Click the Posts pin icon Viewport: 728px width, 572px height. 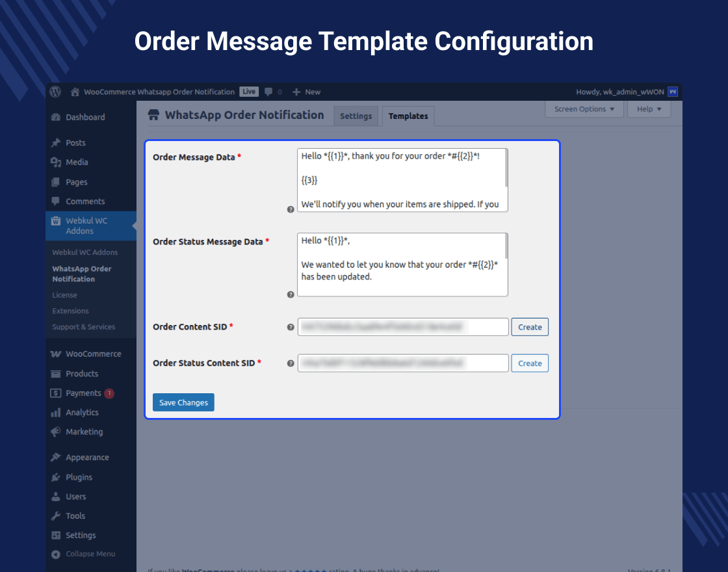click(x=56, y=142)
